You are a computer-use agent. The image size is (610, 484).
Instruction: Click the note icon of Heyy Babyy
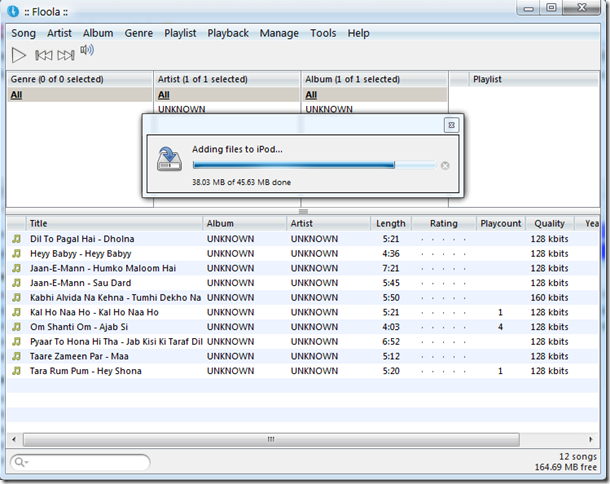pyautogui.click(x=16, y=253)
